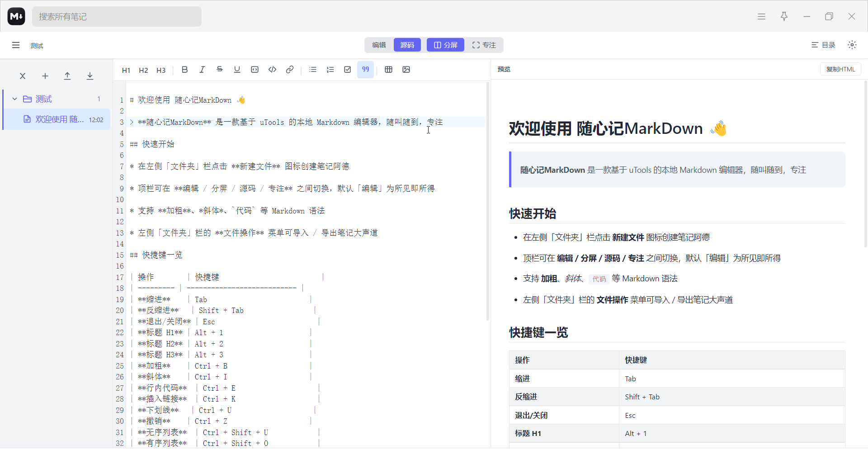Pin the window on top
Image resolution: width=868 pixels, height=450 pixels.
pos(784,16)
